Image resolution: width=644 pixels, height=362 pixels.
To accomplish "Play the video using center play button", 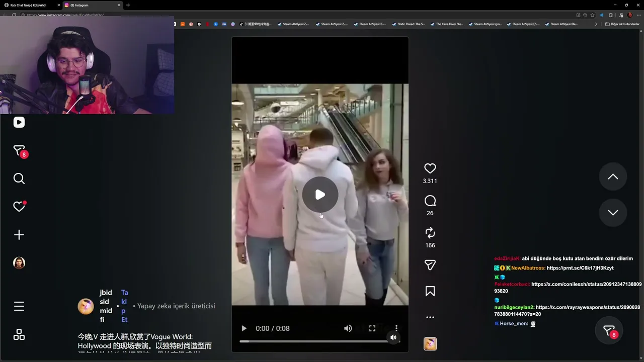I will [320, 195].
